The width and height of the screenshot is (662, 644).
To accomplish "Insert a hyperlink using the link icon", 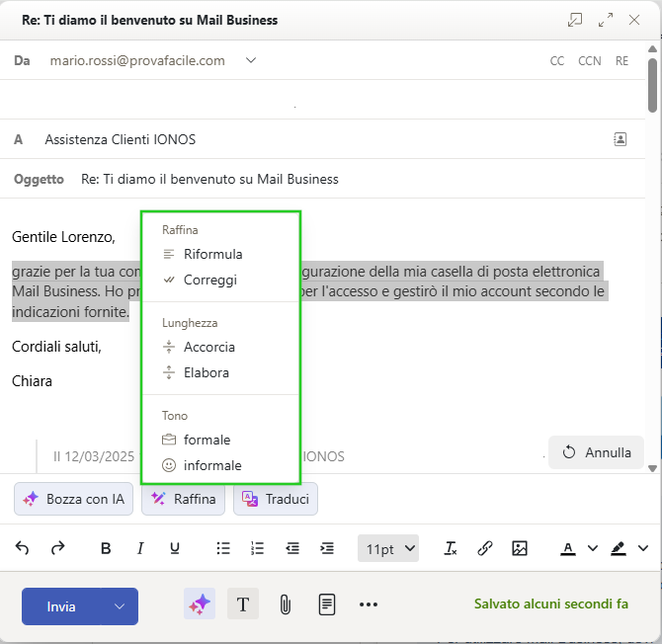I will point(485,548).
